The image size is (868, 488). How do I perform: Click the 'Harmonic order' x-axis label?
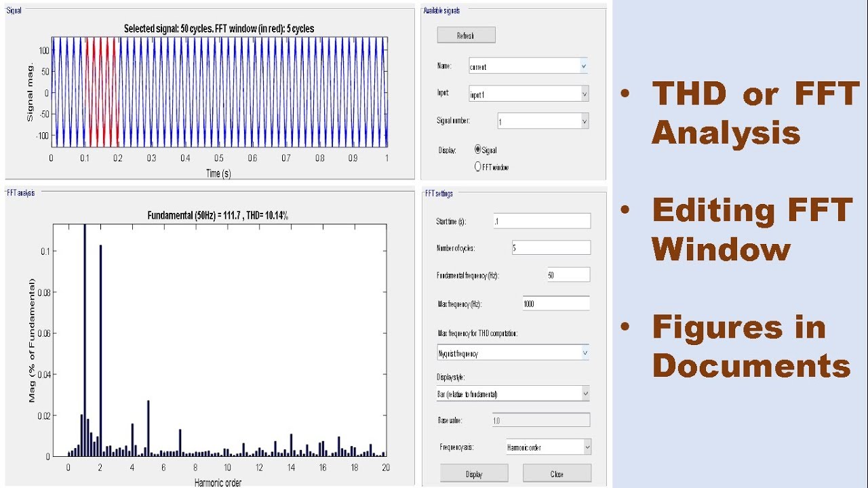(x=218, y=483)
